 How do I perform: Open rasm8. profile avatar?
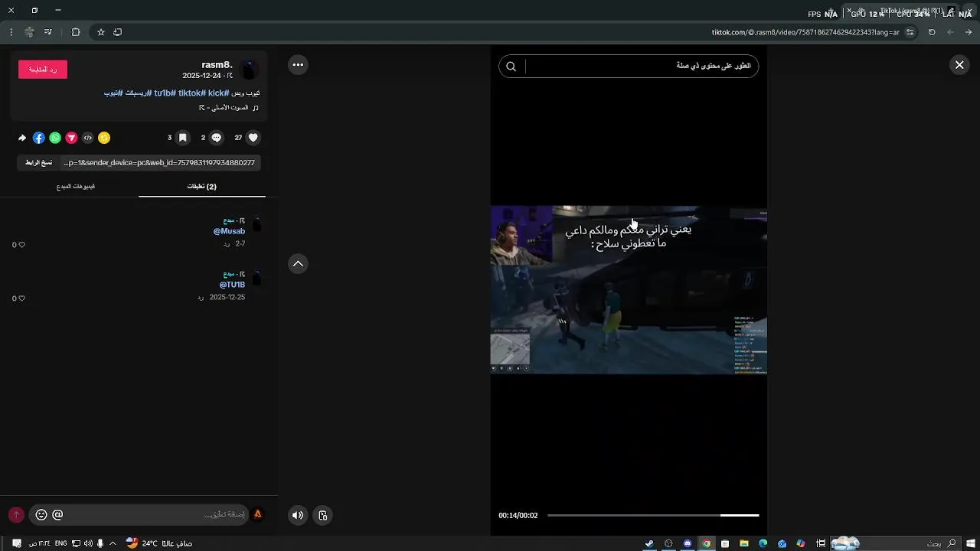(x=249, y=70)
